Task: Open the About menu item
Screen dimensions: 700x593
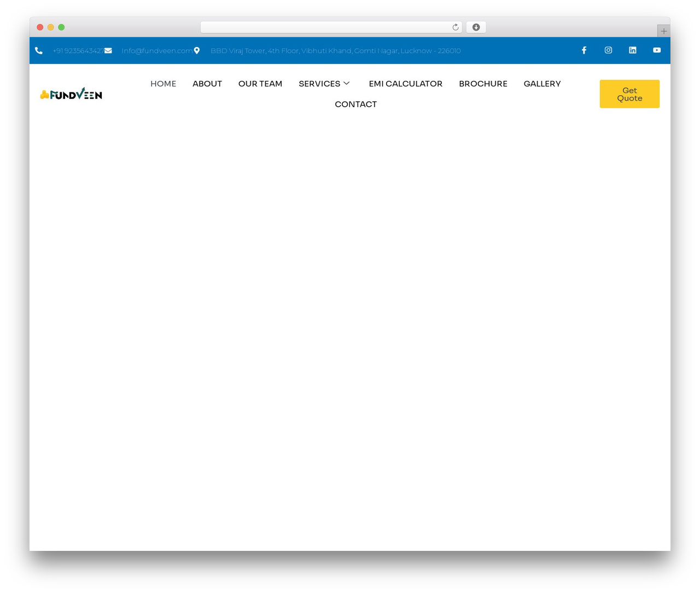Action: tap(207, 84)
